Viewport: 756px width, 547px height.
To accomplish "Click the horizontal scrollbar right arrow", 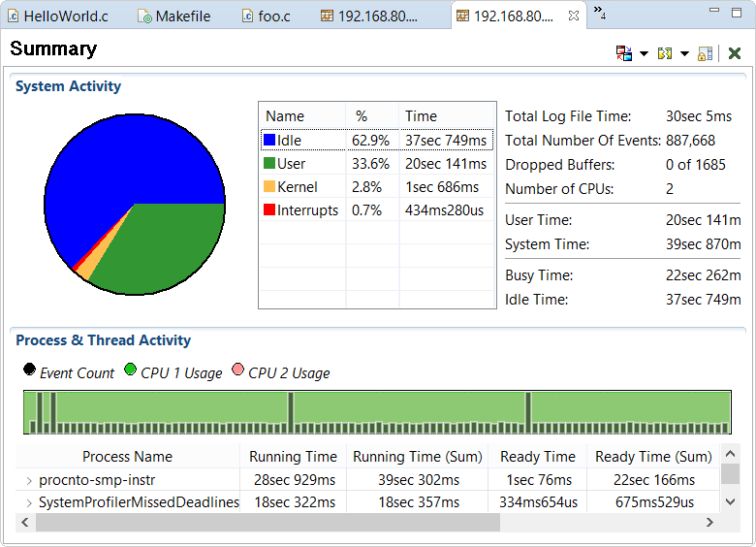I will click(x=709, y=523).
